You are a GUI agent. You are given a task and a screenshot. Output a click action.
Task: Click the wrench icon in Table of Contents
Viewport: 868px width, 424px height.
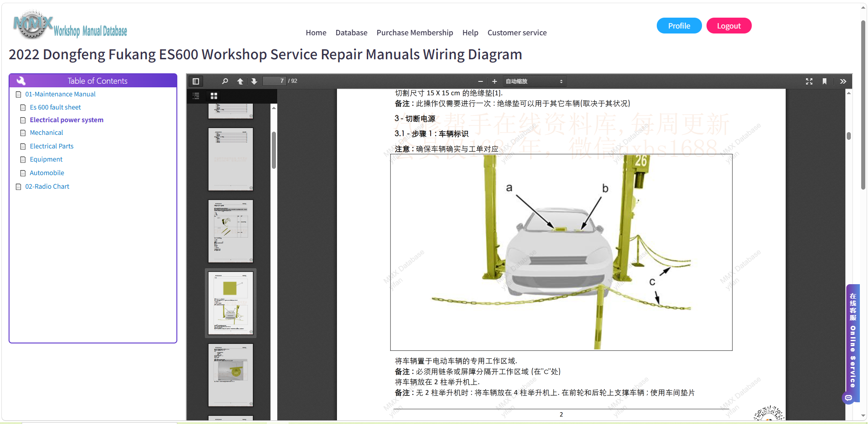point(21,81)
